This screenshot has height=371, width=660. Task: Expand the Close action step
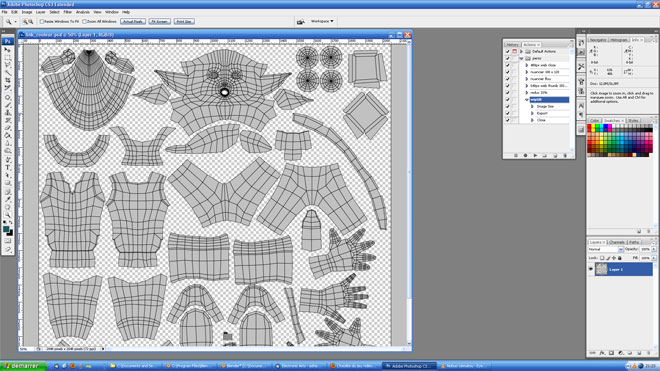532,120
